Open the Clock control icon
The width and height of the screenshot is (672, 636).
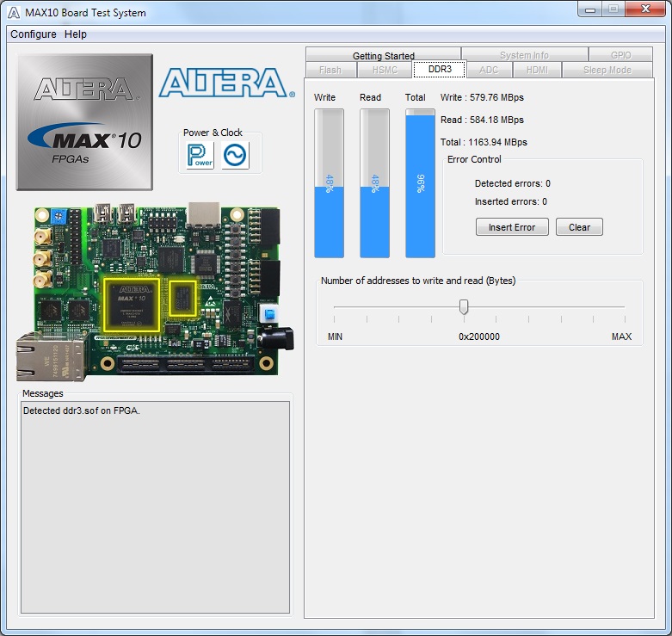click(x=235, y=155)
